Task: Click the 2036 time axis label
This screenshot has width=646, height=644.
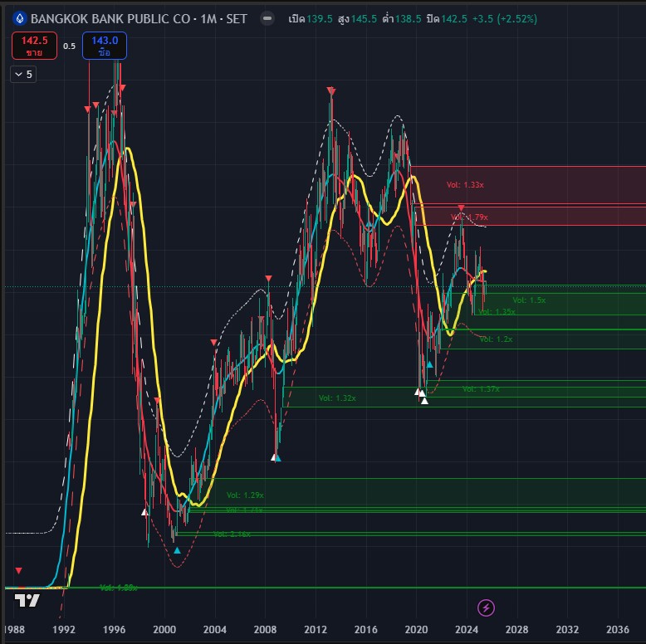Action: (618, 630)
